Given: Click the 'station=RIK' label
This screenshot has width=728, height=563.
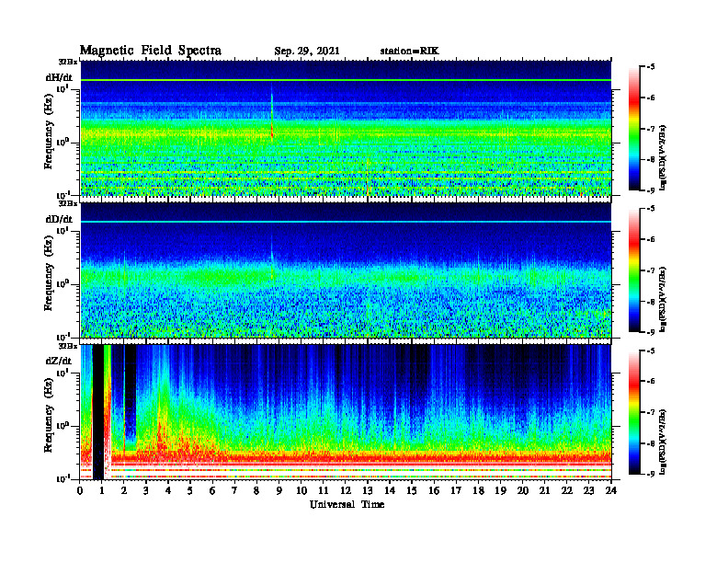Looking at the screenshot, I should pos(410,52).
